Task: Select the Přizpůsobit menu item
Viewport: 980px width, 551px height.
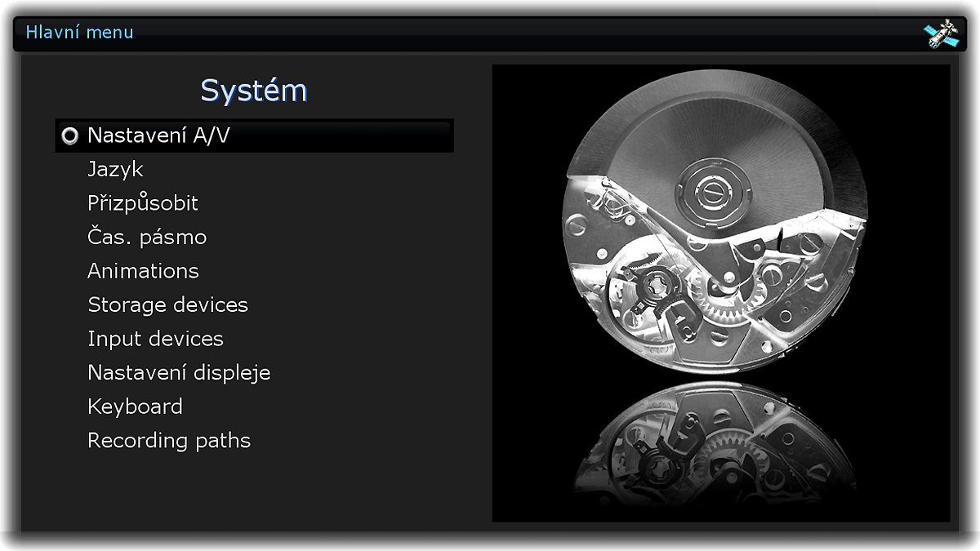Action: click(143, 203)
